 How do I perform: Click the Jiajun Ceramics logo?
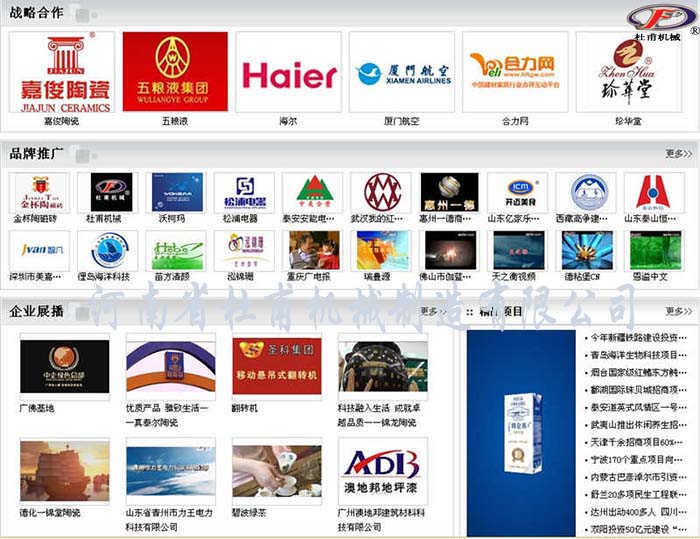pos(61,73)
